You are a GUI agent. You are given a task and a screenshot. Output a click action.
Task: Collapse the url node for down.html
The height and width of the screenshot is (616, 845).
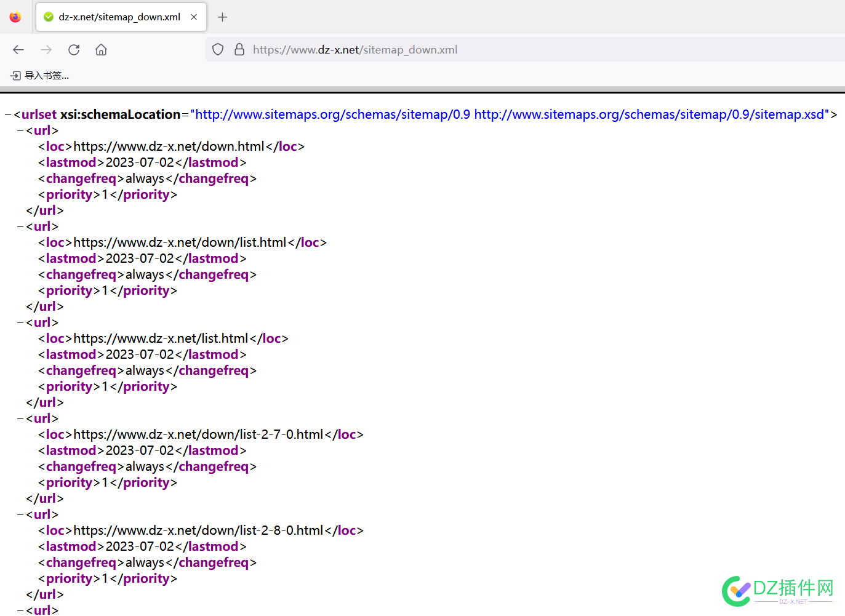(20, 131)
